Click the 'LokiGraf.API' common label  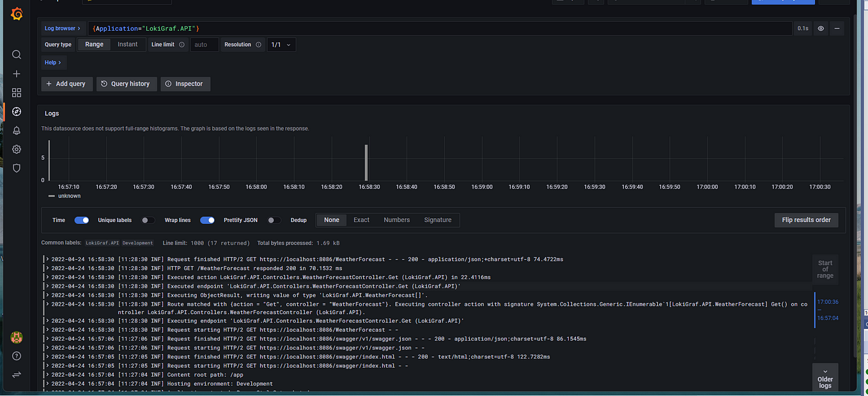[102, 243]
